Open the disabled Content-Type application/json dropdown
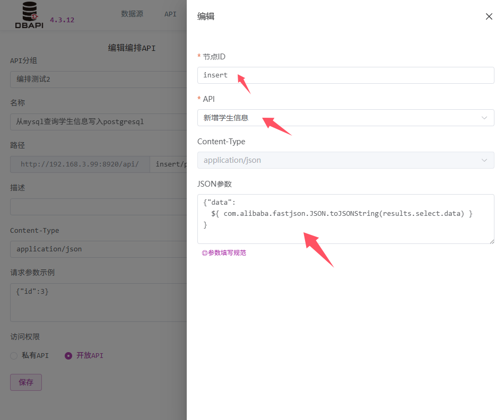504x420 pixels. point(345,160)
